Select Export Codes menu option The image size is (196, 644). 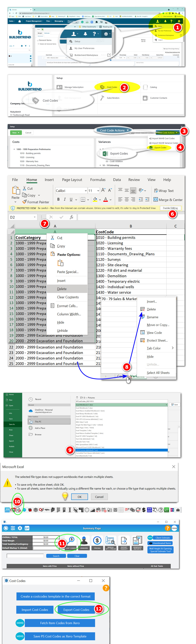(x=160, y=147)
